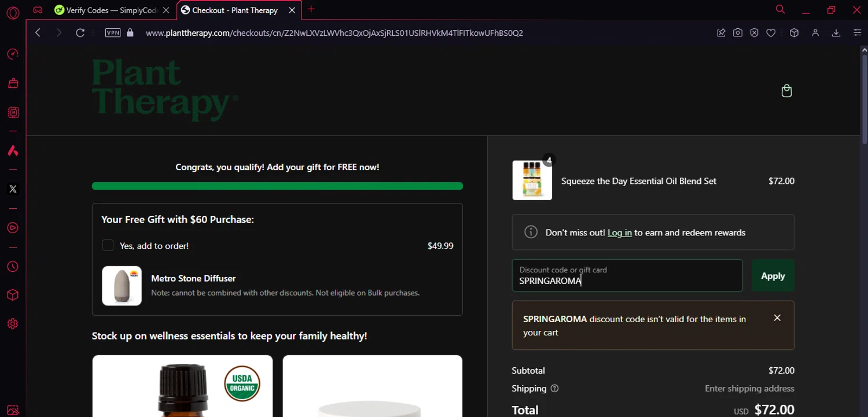Open Aria AI icon in sidebar

(13, 151)
